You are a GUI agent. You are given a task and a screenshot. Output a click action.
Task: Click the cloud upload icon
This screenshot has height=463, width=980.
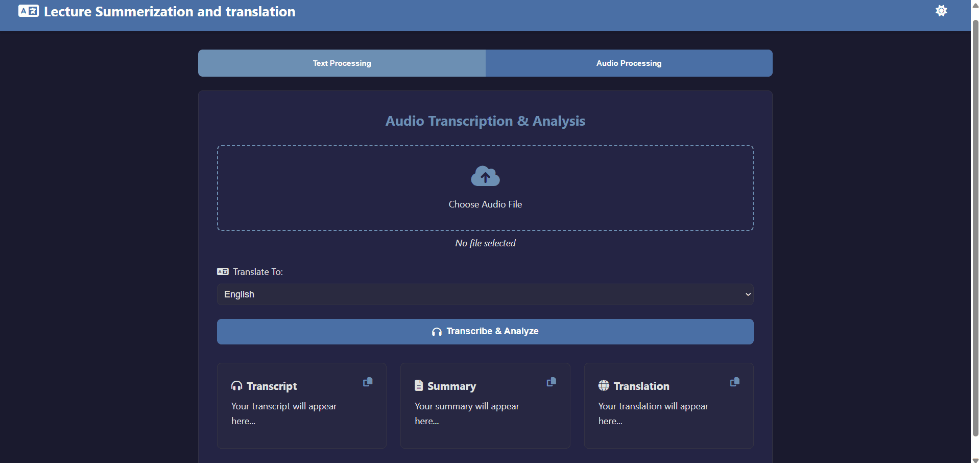[x=485, y=176]
